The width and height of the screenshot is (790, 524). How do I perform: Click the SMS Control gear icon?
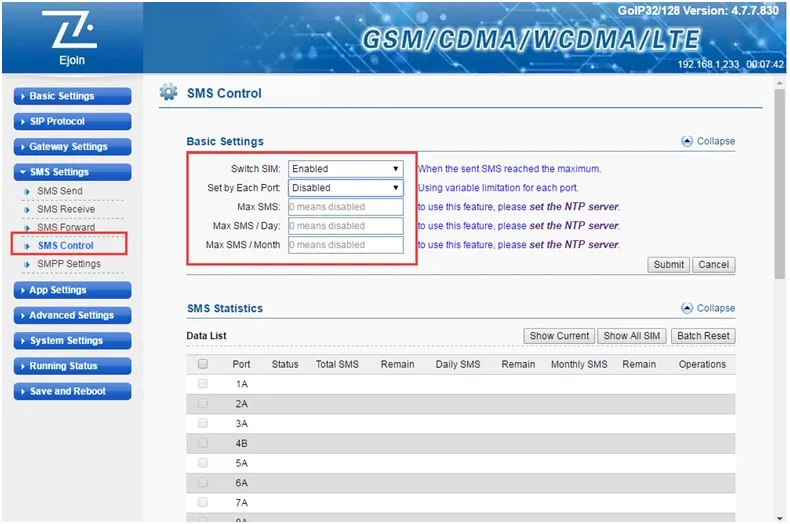[x=169, y=93]
